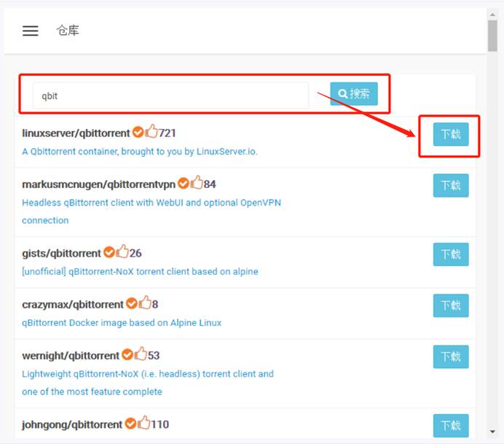Open the description link for crazymax/qbittorrent

tap(122, 323)
